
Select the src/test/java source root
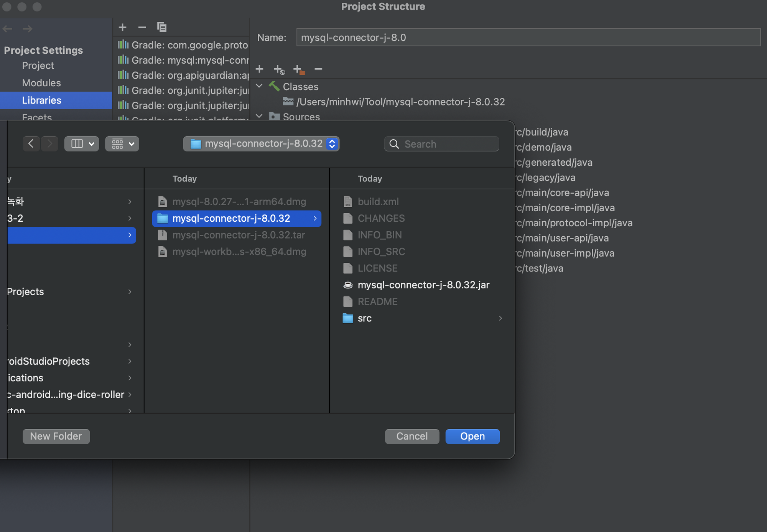click(x=539, y=268)
